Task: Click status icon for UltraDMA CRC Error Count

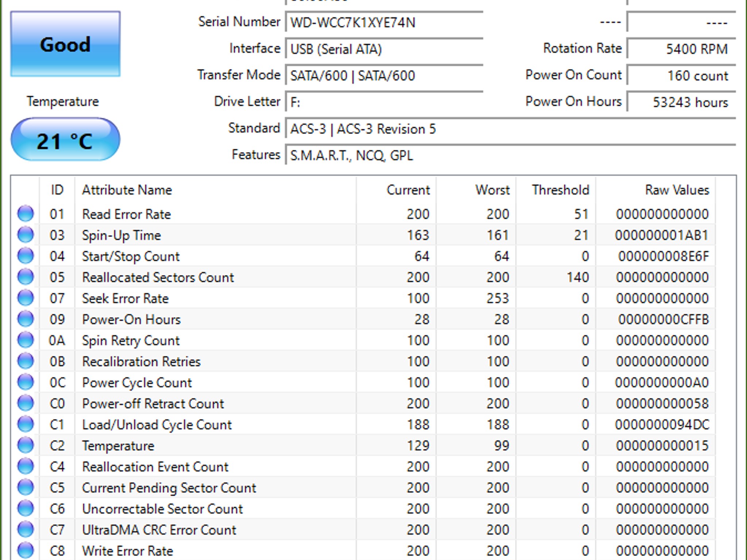Action: (26, 530)
